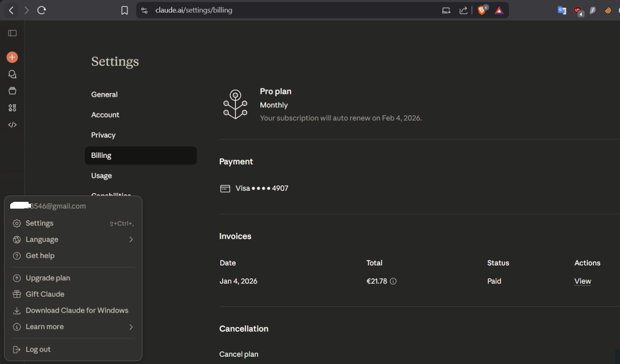Start a new chat with the orange plus

[x=12, y=57]
